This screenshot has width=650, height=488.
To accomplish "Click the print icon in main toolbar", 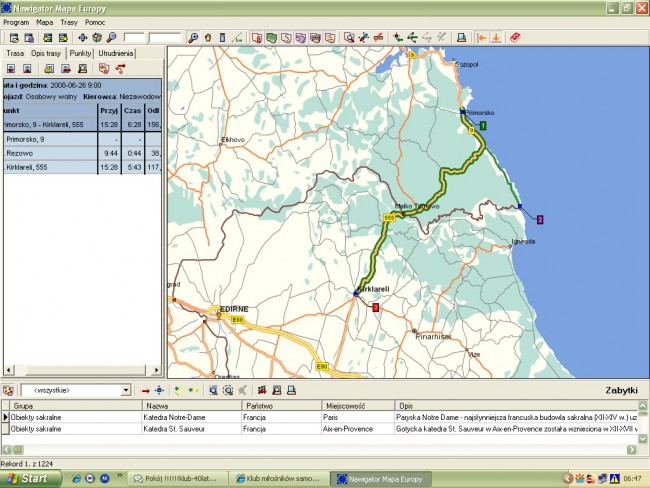I will tap(461, 37).
